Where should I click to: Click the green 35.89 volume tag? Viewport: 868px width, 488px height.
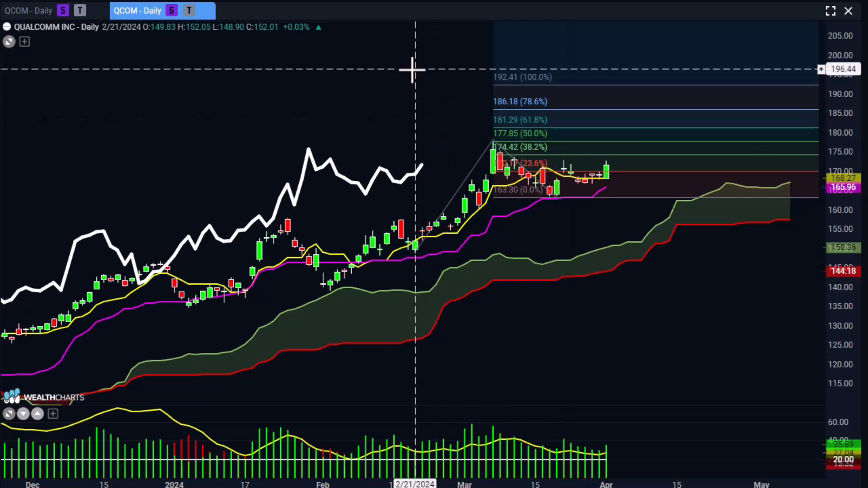pyautogui.click(x=844, y=445)
